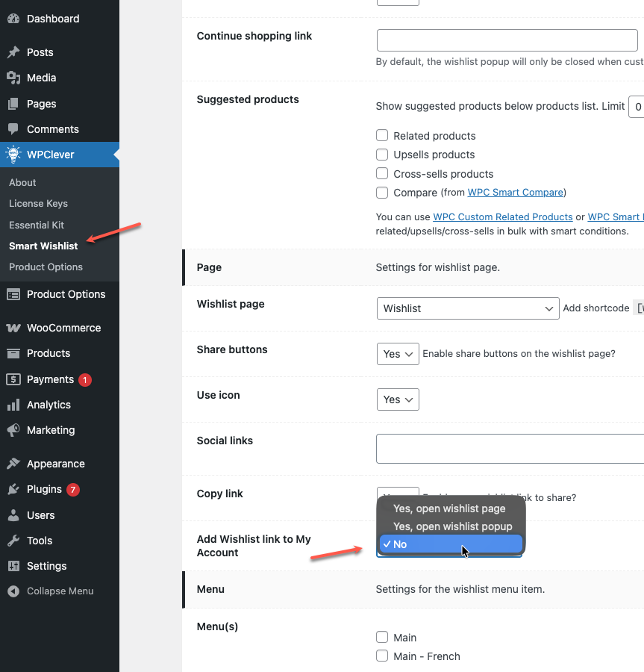Image resolution: width=644 pixels, height=672 pixels.
Task: Click the Continue shopping link field
Action: [x=507, y=40]
